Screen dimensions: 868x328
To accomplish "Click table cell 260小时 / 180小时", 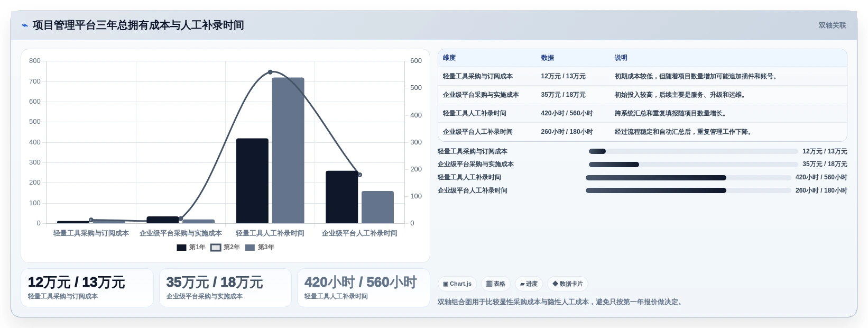I will (x=567, y=132).
